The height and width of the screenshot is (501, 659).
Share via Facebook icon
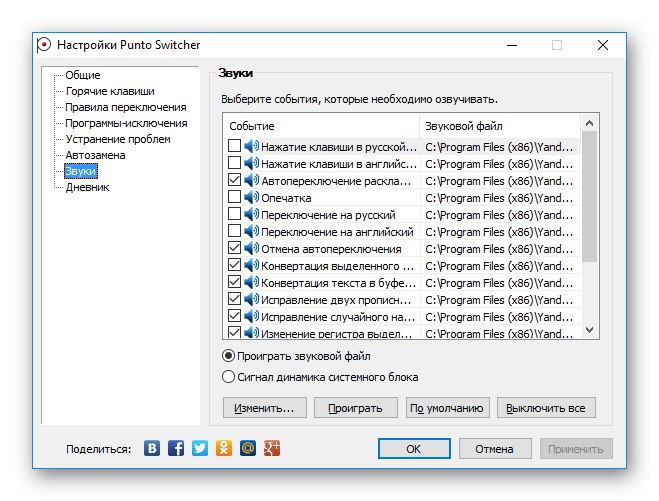(x=176, y=448)
